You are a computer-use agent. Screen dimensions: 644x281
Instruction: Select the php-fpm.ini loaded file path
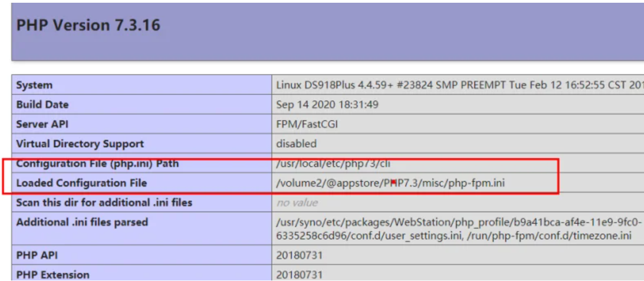click(x=391, y=183)
